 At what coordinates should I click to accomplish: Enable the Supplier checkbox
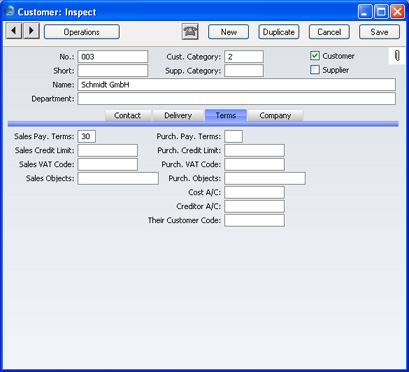315,70
